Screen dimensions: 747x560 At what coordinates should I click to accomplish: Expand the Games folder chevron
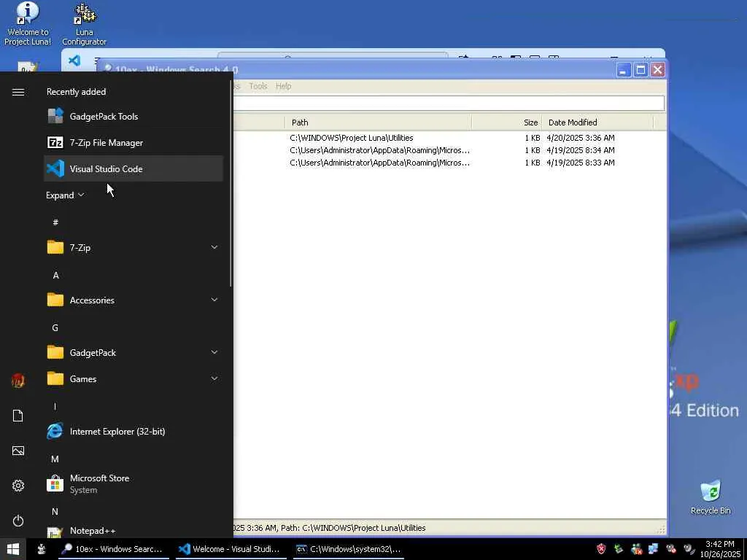coord(214,378)
